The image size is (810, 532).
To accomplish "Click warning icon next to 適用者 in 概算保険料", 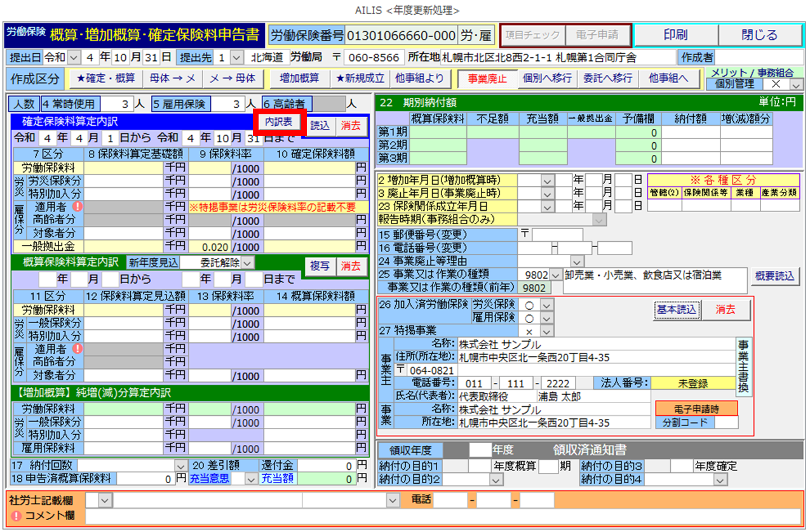I will tap(78, 348).
